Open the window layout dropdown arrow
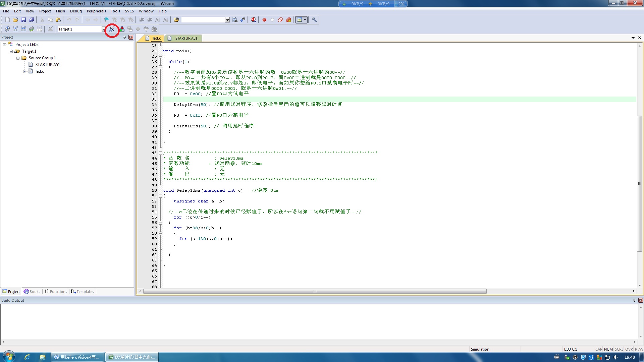Image resolution: width=644 pixels, height=362 pixels. [x=305, y=20]
